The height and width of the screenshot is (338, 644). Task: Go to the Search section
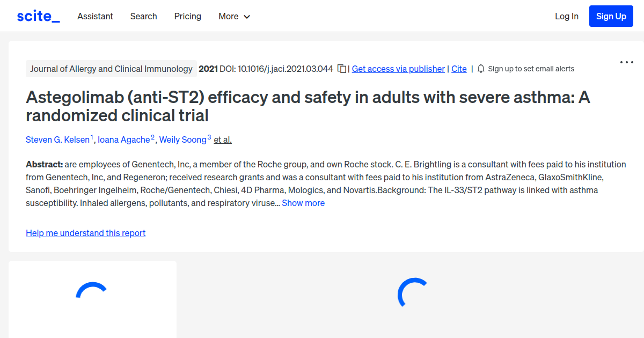point(143,16)
